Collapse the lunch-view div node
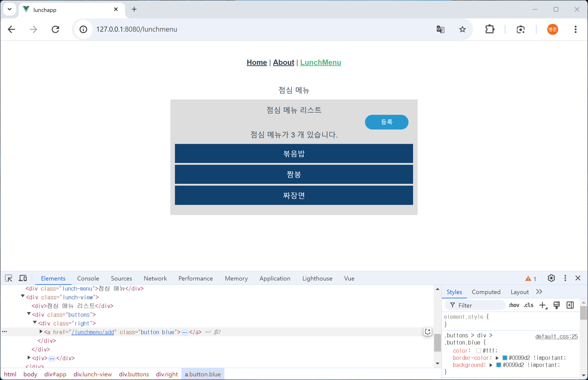Screen dimensions: 588x380 pos(23,297)
